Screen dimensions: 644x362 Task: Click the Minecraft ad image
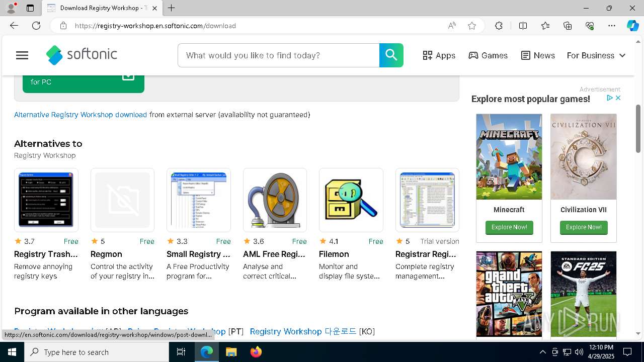(x=509, y=156)
